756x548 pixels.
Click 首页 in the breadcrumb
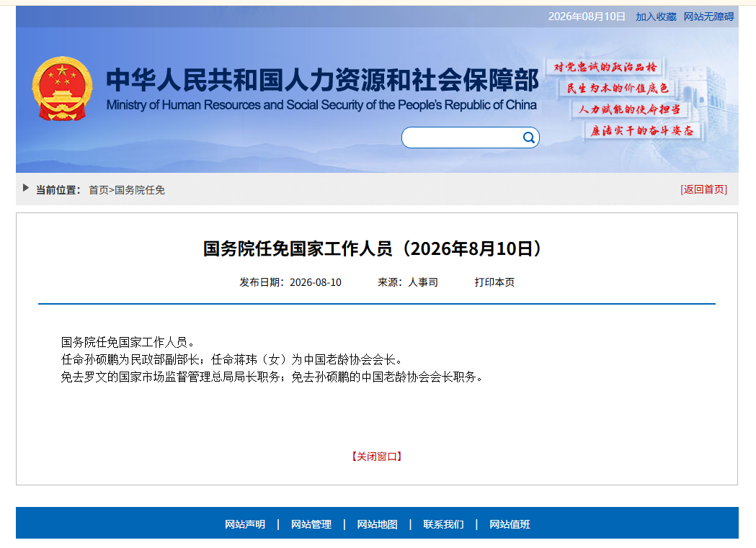pyautogui.click(x=98, y=190)
